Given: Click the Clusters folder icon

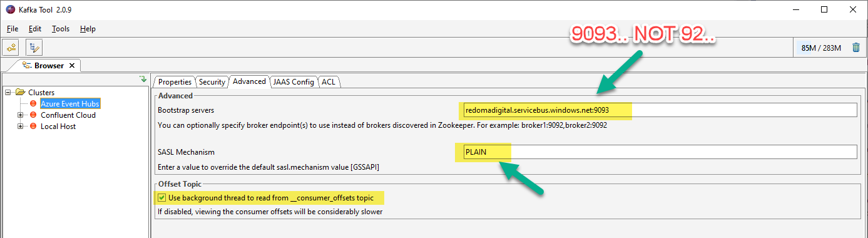Looking at the screenshot, I should coord(20,93).
